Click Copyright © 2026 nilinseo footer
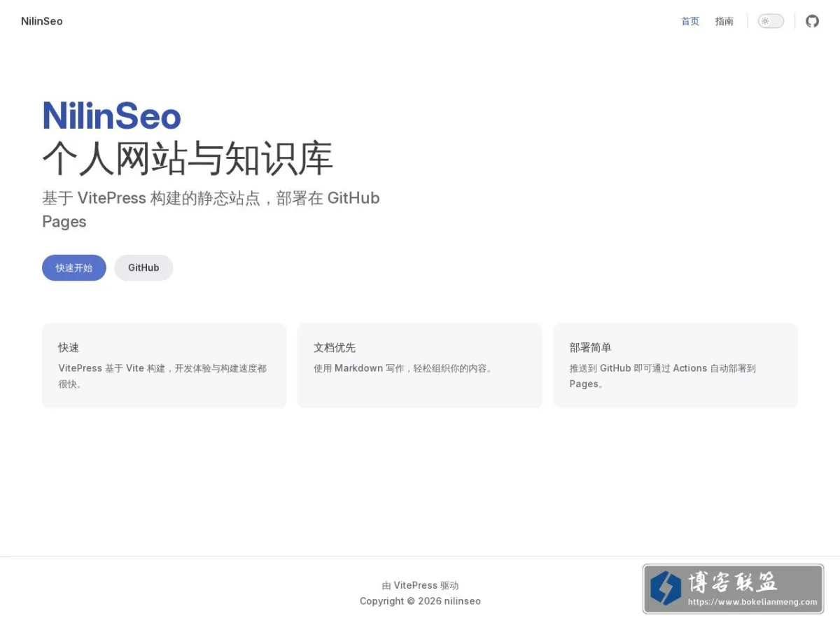This screenshot has width=840, height=630. [x=420, y=601]
